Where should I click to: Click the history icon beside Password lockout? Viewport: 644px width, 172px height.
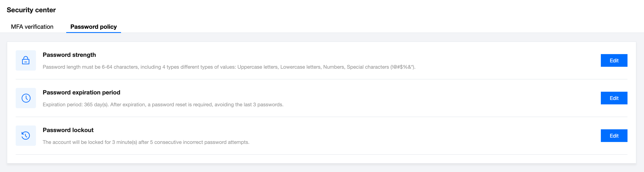pos(26,136)
